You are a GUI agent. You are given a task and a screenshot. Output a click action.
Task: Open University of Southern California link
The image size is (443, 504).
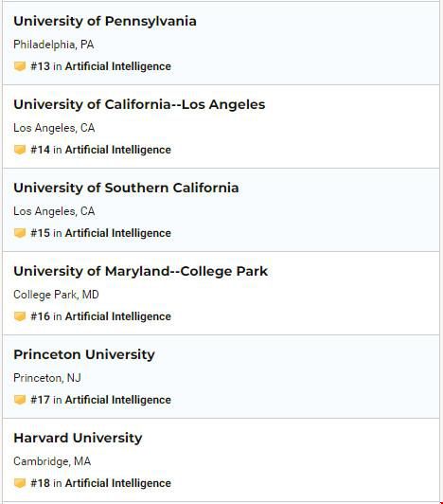click(x=126, y=188)
